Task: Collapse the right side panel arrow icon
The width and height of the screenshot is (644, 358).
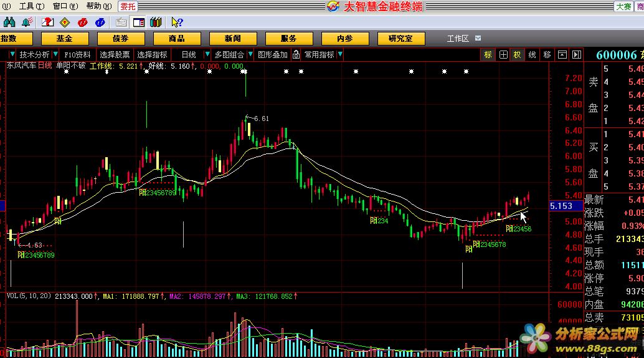Action: pos(576,55)
